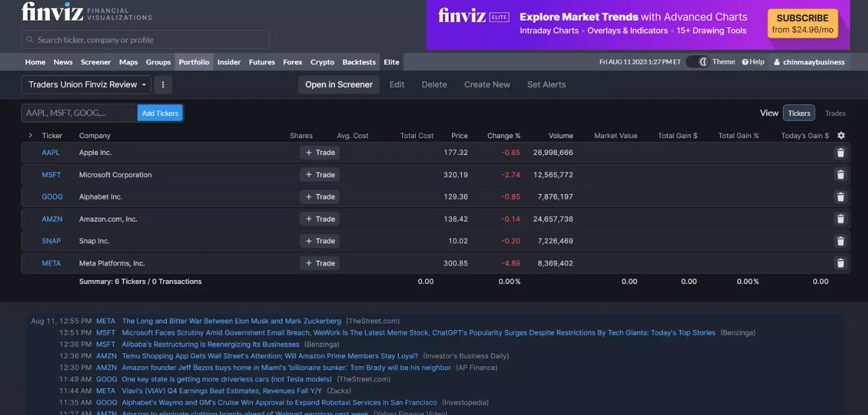This screenshot has height=415, width=868.
Task: Sort by the Market Value column header
Action: (x=615, y=136)
